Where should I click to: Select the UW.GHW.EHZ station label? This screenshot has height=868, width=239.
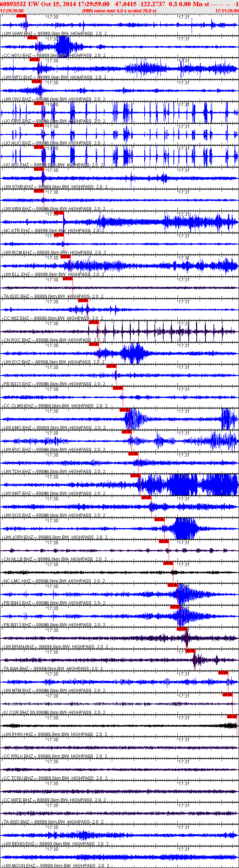pyautogui.click(x=18, y=34)
